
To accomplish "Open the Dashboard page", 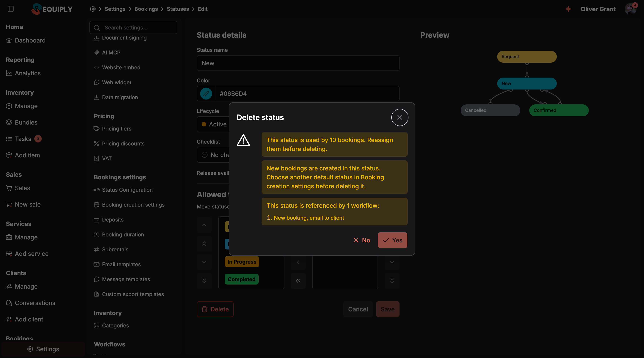I will [x=26, y=40].
